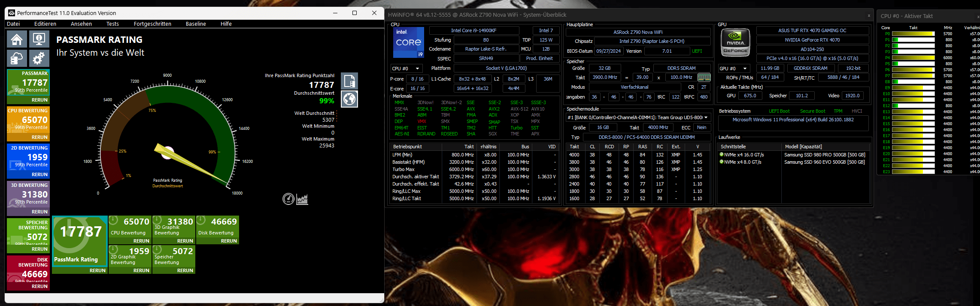Click the clock icon on the 46669 grid tile
The height and width of the screenshot is (306, 980).
pos(201,220)
